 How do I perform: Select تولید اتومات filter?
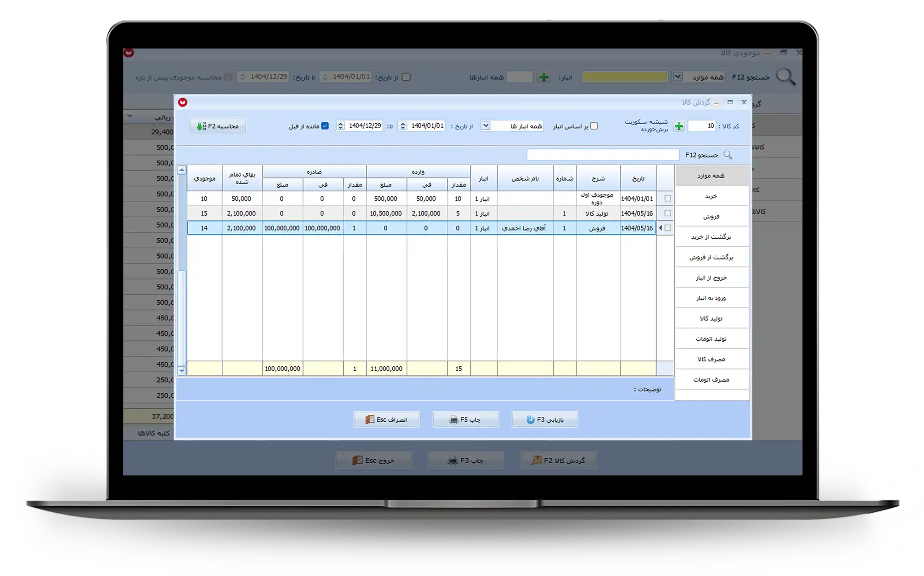pyautogui.click(x=711, y=339)
